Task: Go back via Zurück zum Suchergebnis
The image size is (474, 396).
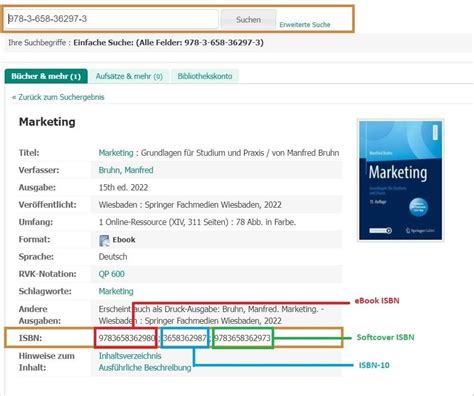Action: tap(58, 97)
